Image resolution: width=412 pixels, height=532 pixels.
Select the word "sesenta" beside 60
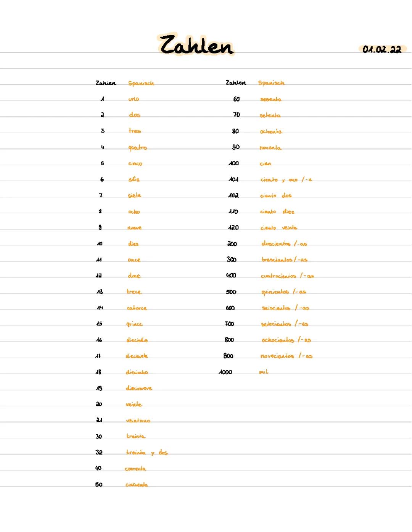pos(270,99)
